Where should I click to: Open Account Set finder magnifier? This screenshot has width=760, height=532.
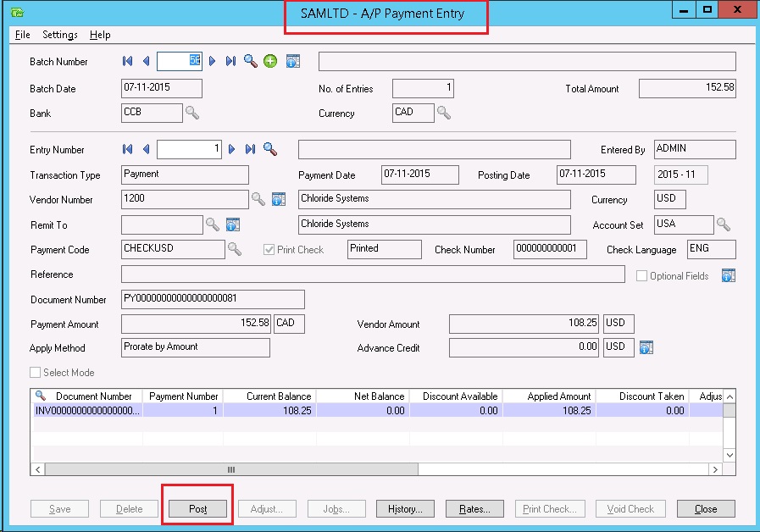point(724,224)
